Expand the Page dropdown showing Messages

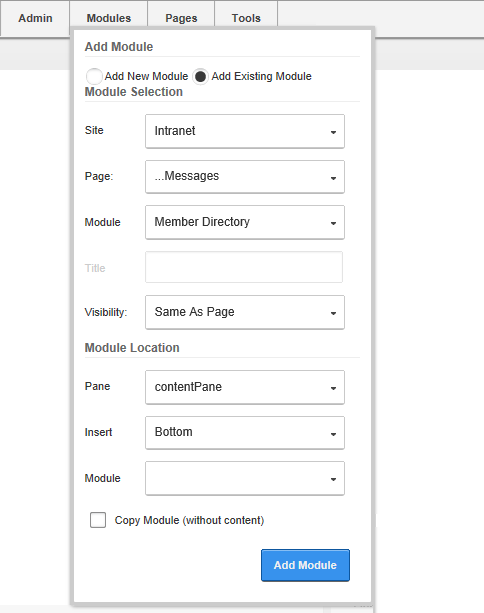[x=245, y=177]
